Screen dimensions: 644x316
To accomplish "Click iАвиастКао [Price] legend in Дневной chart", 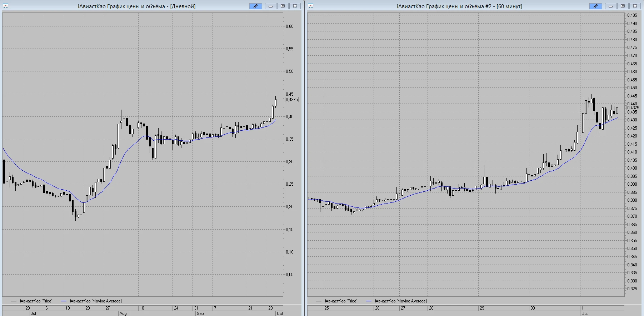I will tap(36, 301).
